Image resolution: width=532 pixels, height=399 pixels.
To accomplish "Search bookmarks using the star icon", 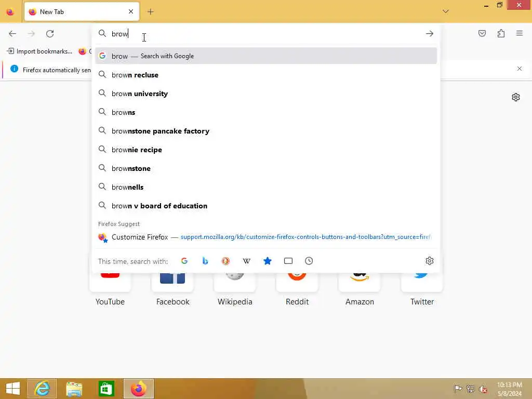I will click(x=268, y=261).
